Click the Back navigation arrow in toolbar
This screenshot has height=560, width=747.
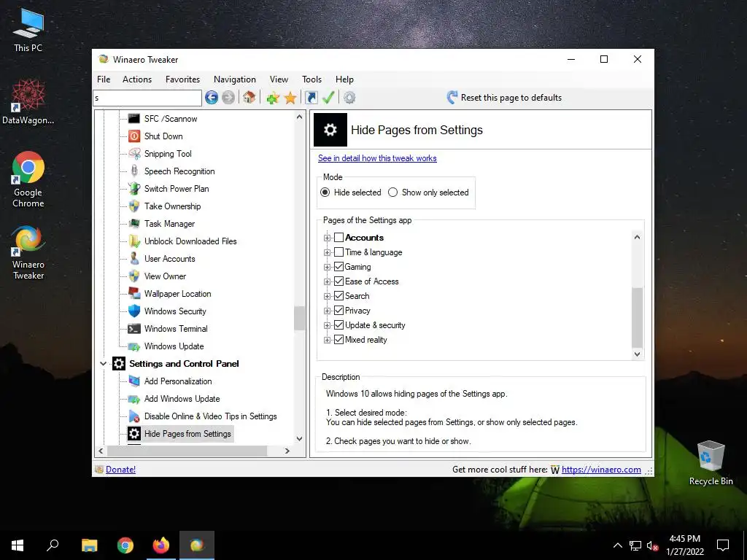pyautogui.click(x=212, y=98)
